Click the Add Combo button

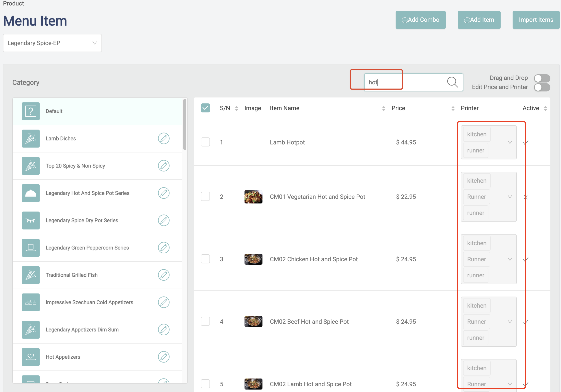point(421,20)
